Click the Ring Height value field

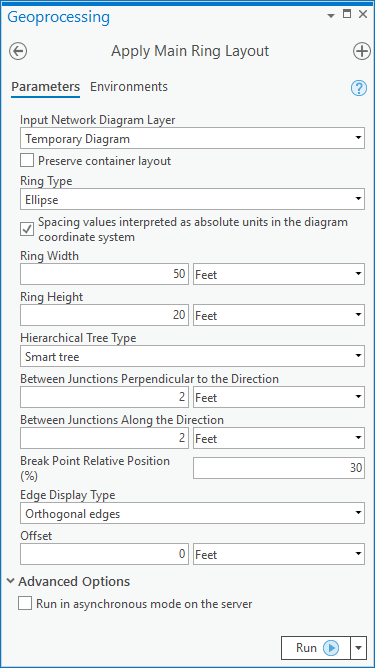104,315
